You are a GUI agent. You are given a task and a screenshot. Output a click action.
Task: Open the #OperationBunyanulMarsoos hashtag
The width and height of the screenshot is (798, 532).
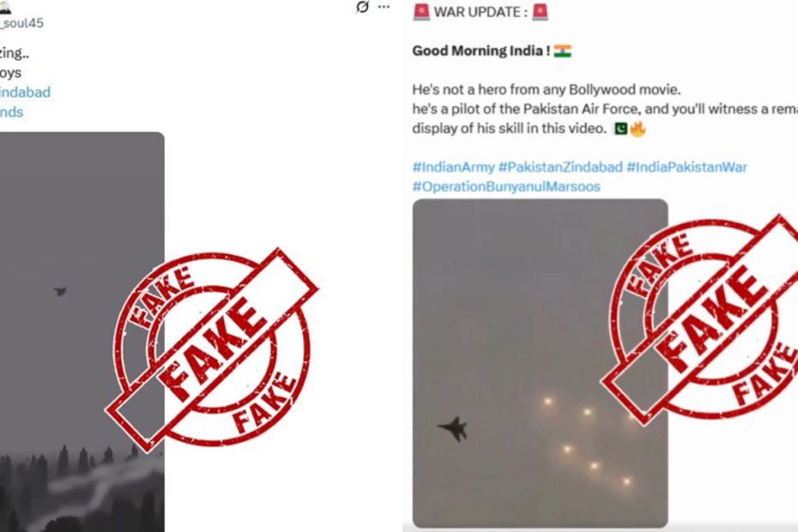506,187
